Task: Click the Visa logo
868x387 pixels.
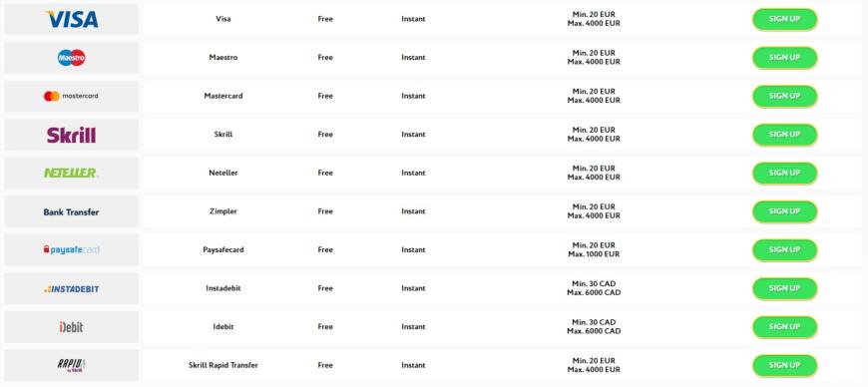Action: pyautogui.click(x=72, y=19)
